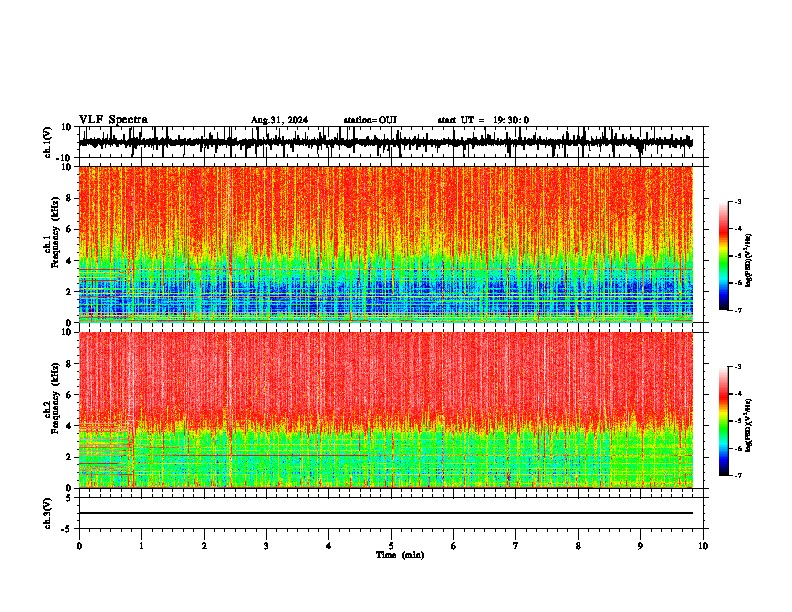792x612 pixels.
Task: Click the 'ch.3(V)' axis label
Action: point(48,514)
